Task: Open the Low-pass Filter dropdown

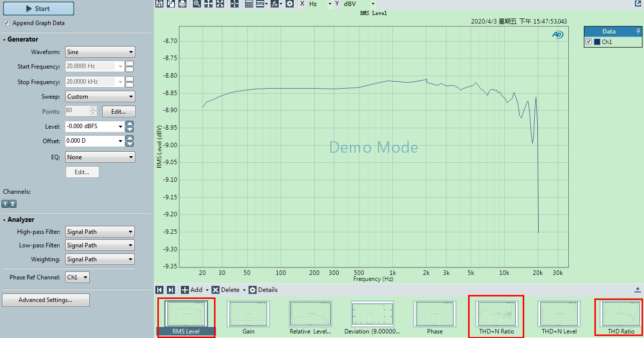Action: click(100, 245)
